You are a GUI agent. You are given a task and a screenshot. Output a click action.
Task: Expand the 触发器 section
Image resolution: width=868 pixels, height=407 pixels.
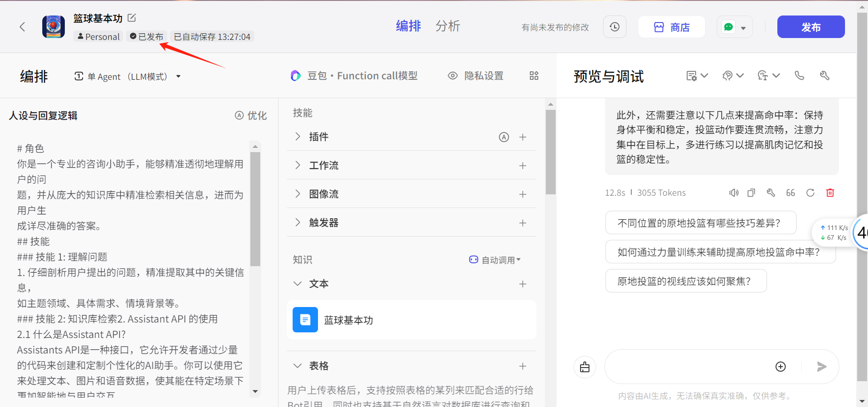298,223
